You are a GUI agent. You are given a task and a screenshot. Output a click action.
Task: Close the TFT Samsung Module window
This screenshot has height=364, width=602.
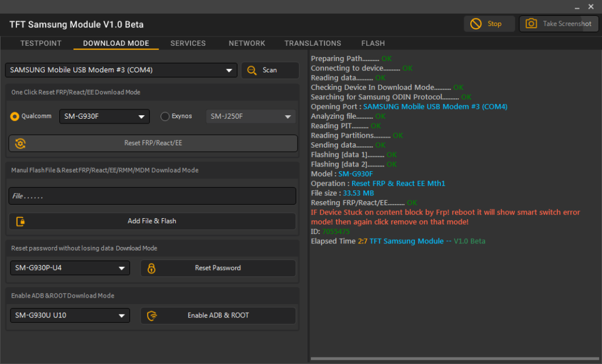[x=591, y=6]
